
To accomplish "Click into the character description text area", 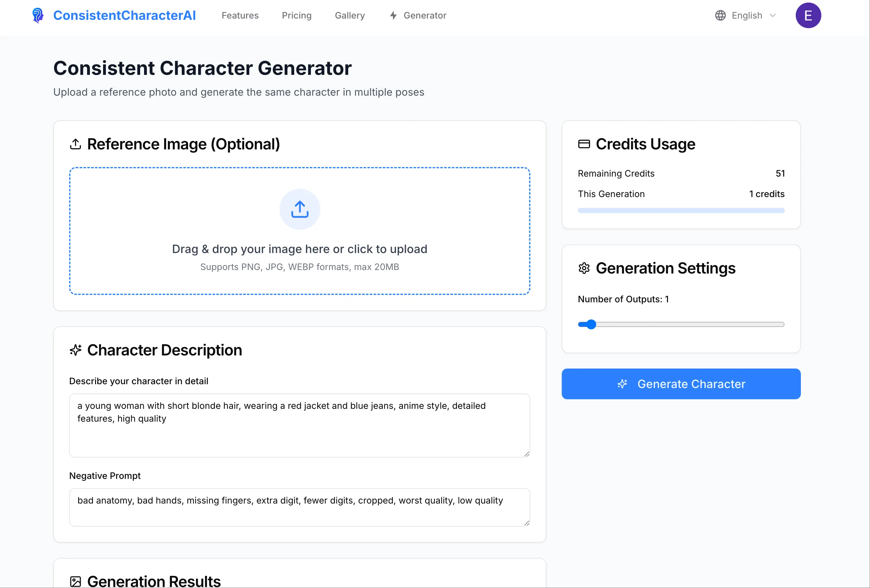I will (x=300, y=425).
